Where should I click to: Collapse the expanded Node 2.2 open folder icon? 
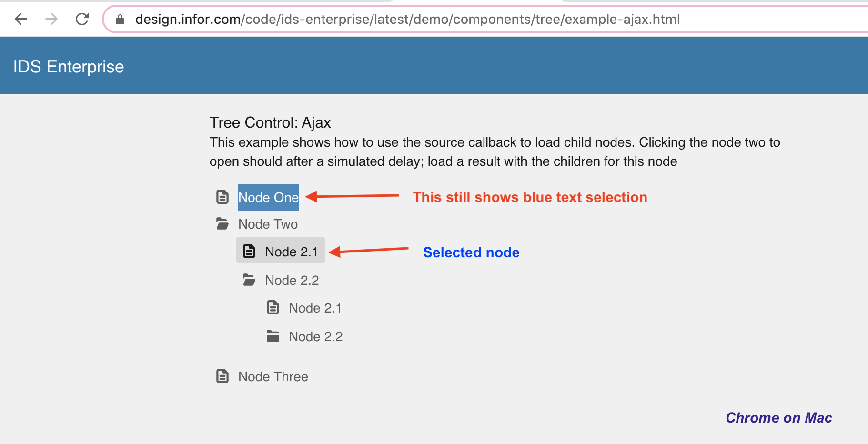point(249,280)
